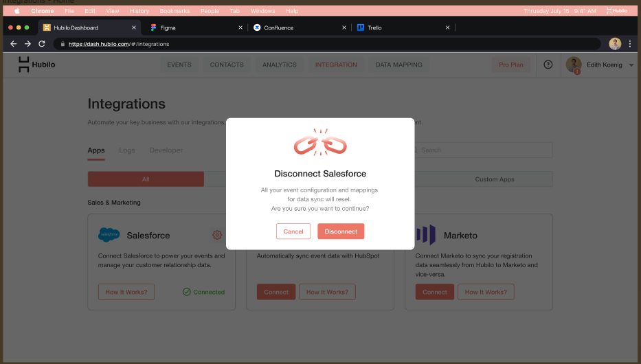The height and width of the screenshot is (364, 641).
Task: Click the broken link icon in dialog
Action: (320, 143)
